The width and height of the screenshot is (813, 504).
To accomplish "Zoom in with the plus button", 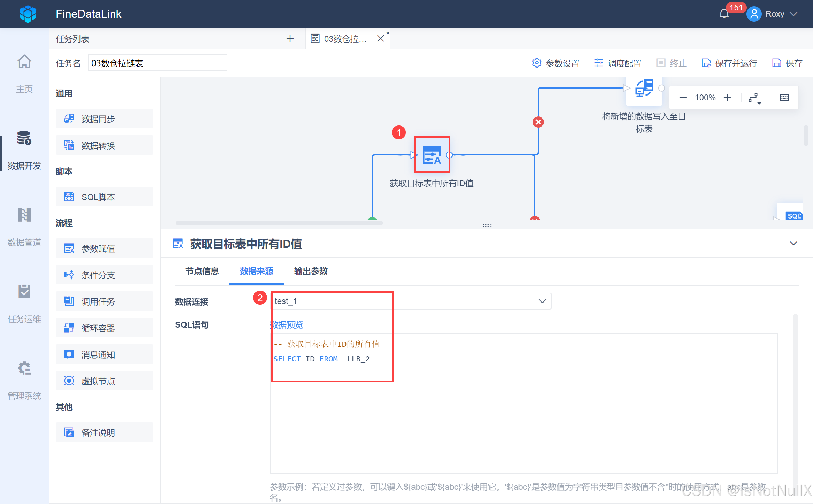I will (727, 98).
